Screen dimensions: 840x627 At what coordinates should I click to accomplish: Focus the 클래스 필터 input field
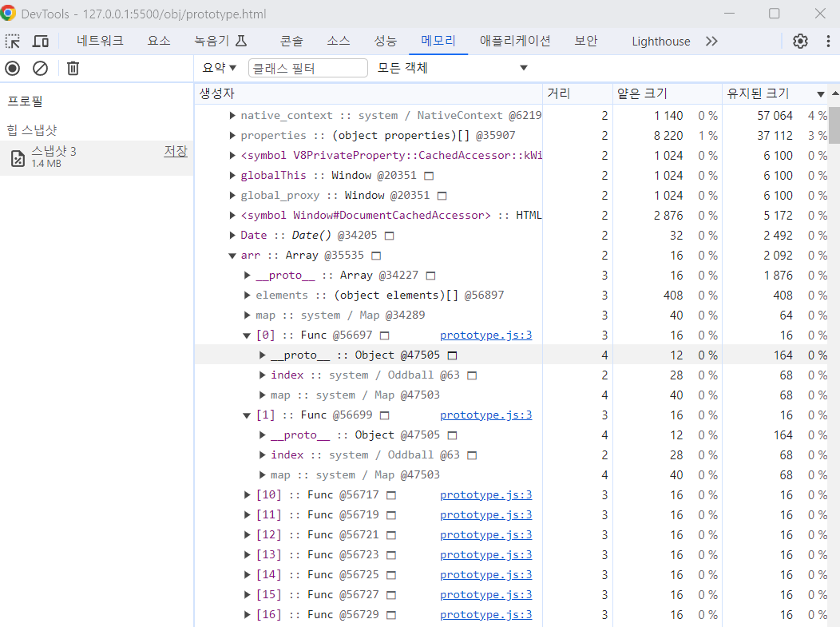tap(308, 68)
